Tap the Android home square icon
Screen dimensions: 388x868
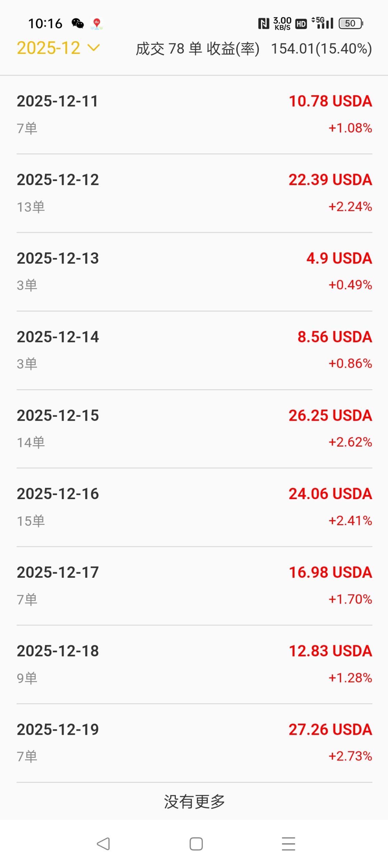(x=196, y=844)
